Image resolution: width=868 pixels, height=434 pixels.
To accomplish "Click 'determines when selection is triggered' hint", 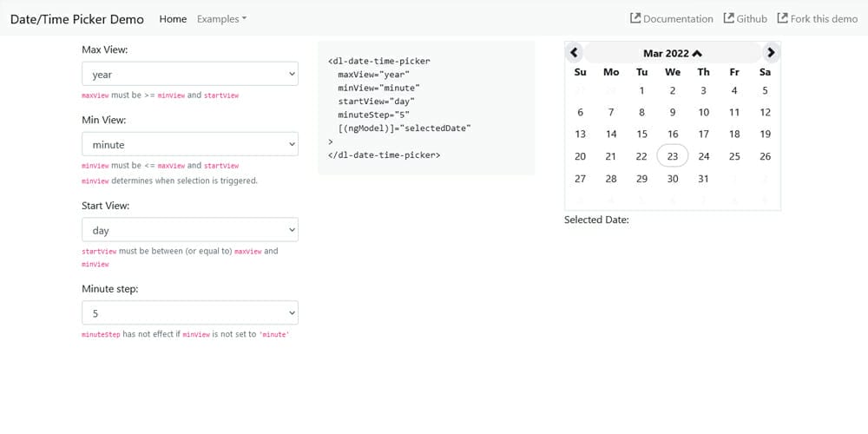I will point(185,181).
